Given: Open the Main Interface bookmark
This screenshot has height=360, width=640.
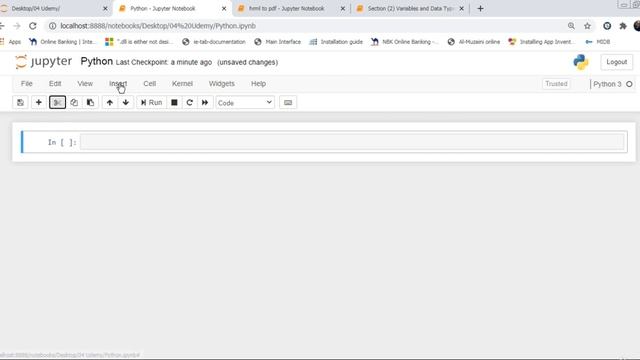Looking at the screenshot, I should [278, 42].
